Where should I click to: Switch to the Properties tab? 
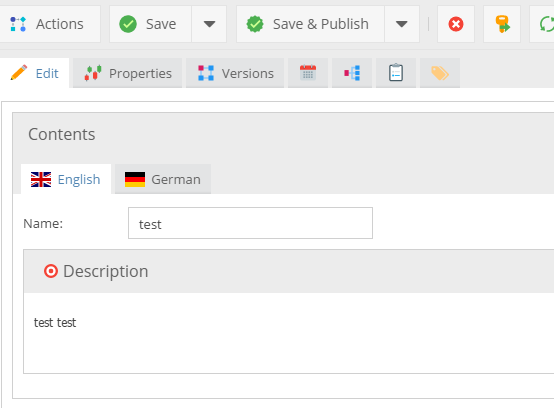click(x=128, y=73)
